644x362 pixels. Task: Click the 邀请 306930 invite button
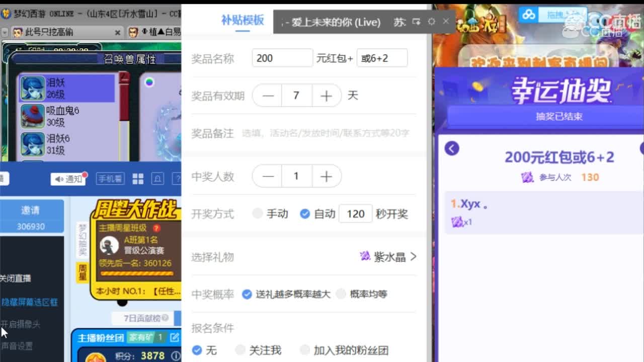31,216
